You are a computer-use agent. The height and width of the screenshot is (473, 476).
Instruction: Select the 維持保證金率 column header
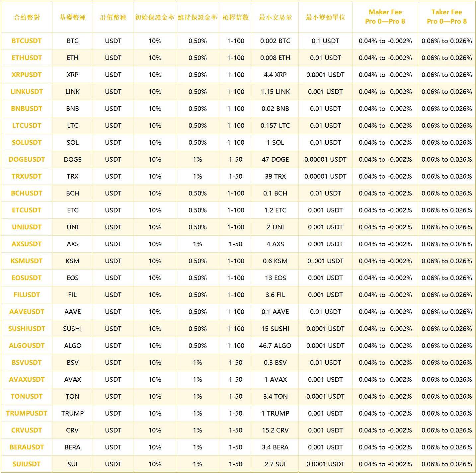coord(198,17)
